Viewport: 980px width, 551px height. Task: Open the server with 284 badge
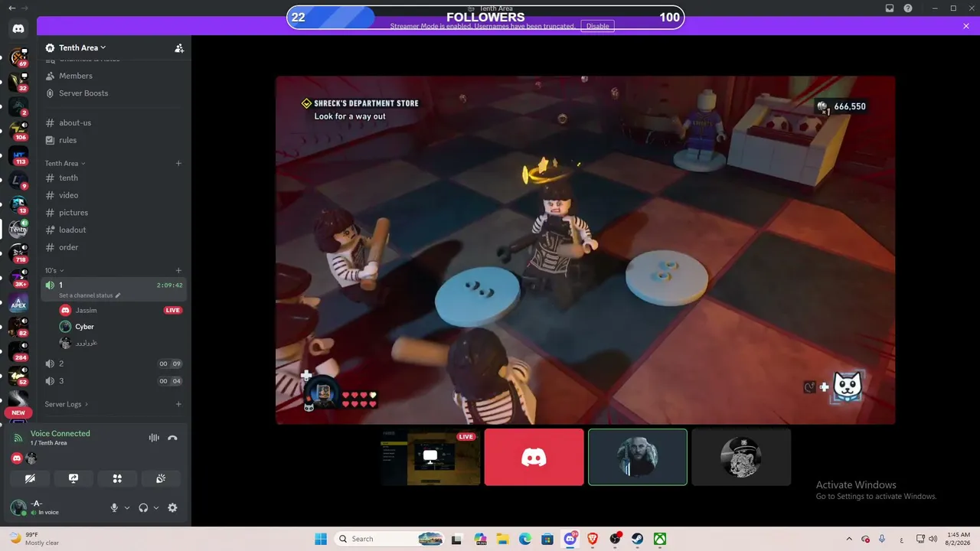(18, 351)
